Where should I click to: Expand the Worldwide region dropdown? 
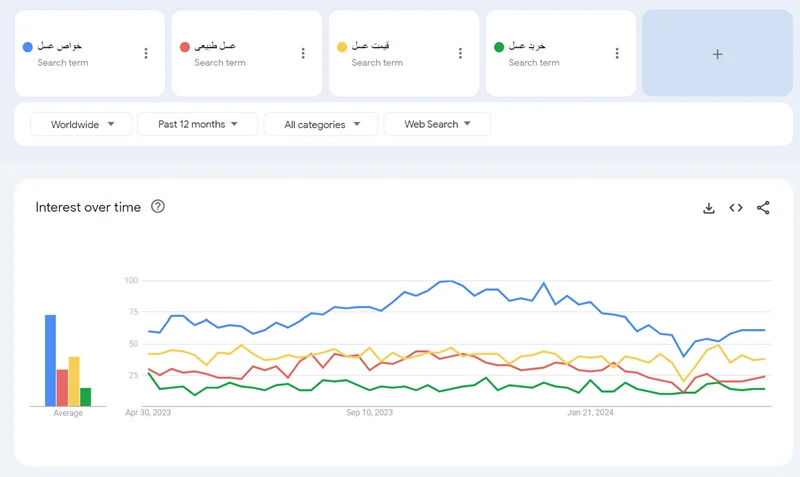pos(81,124)
